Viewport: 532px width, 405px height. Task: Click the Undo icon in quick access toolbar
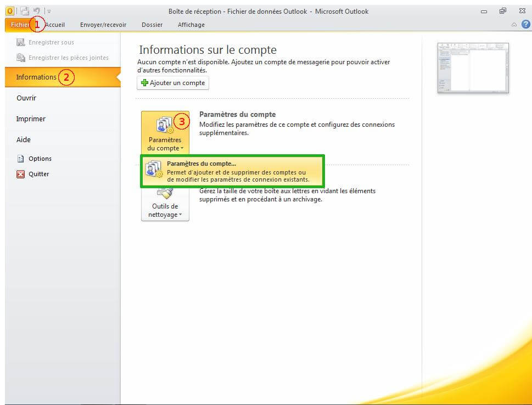coord(37,11)
